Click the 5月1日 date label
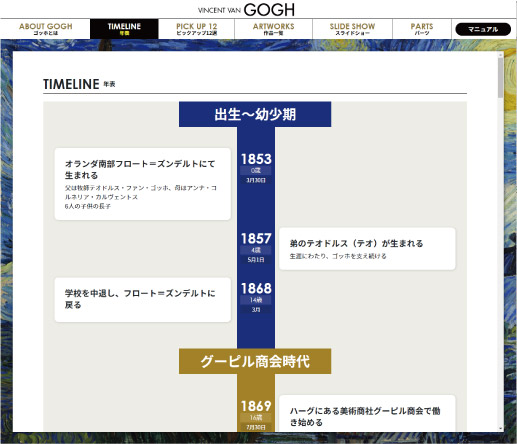 [256, 260]
